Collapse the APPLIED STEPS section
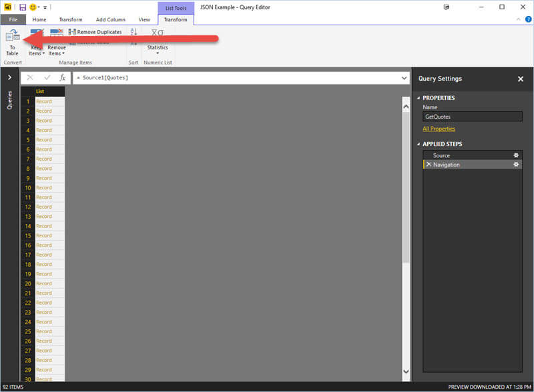534x392 pixels. [419, 144]
